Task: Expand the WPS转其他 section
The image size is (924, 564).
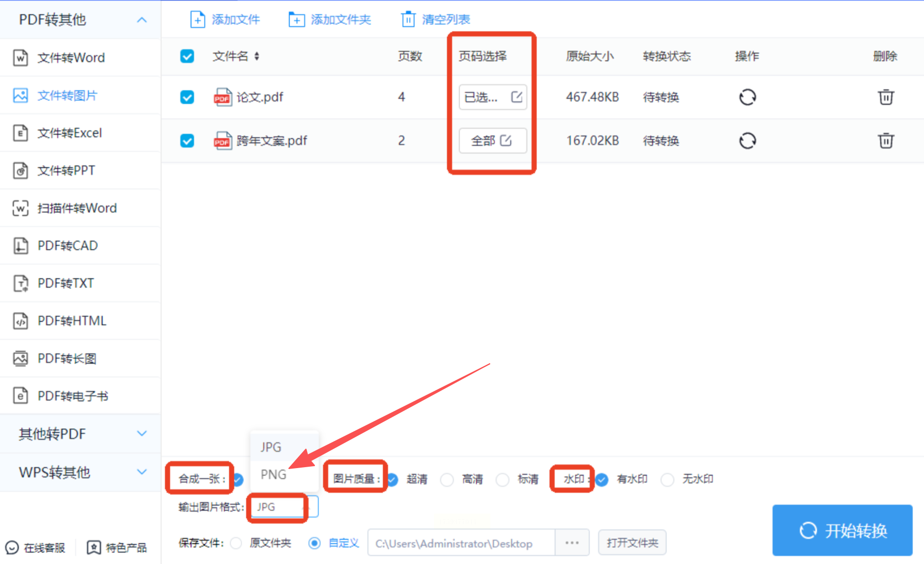Action: pos(80,472)
